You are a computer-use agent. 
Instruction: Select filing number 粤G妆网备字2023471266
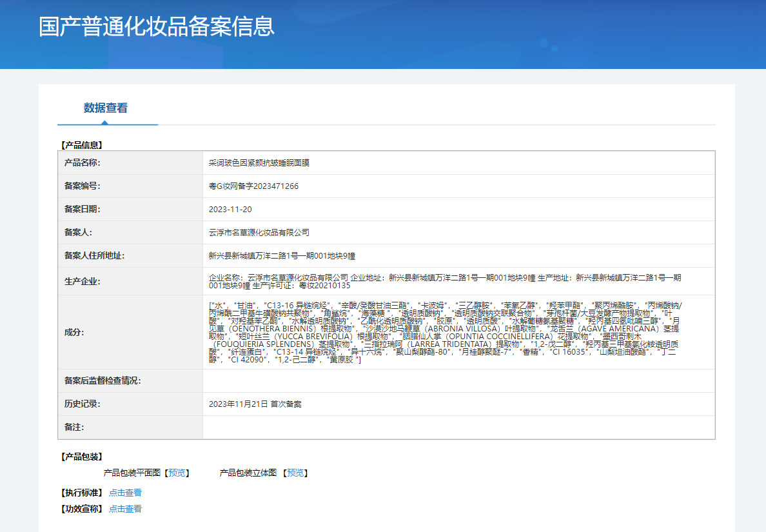point(253,186)
